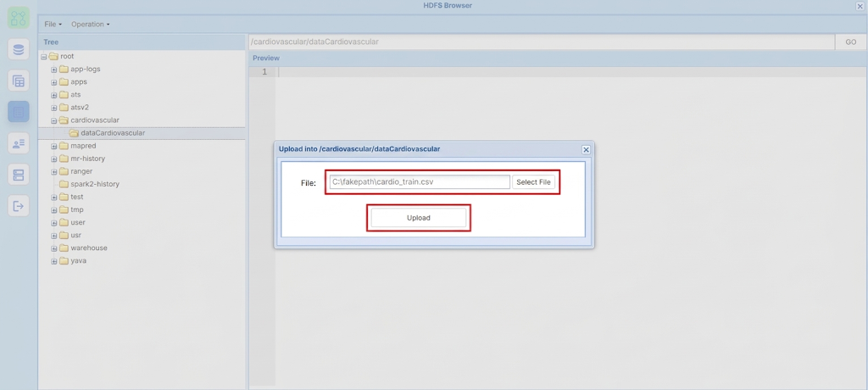Click the Tree panel header

[142, 42]
